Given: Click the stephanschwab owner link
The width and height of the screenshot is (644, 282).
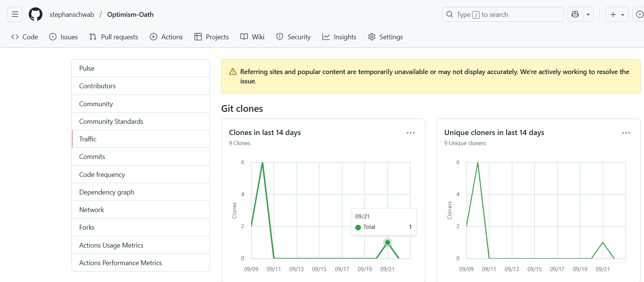Looking at the screenshot, I should click(72, 15).
